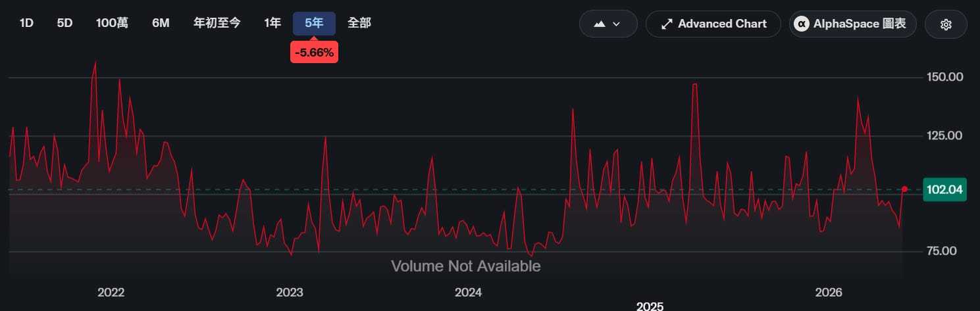Click the red last-price dot on chart
This screenshot has width=980, height=311.
click(904, 189)
